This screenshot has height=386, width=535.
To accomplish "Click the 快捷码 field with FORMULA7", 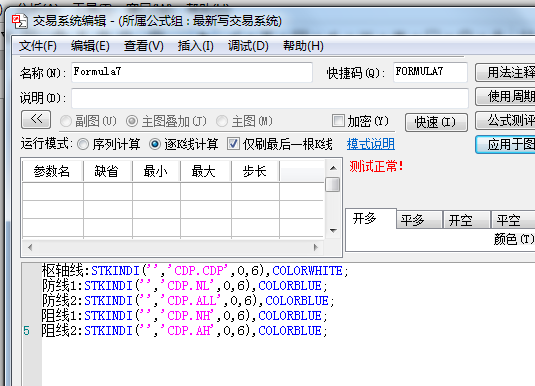I will point(430,72).
